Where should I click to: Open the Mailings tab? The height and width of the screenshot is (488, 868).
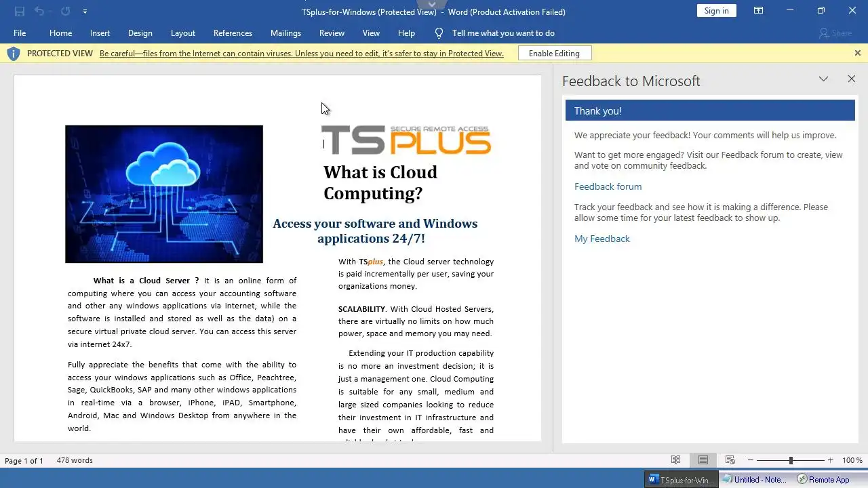pyautogui.click(x=285, y=33)
